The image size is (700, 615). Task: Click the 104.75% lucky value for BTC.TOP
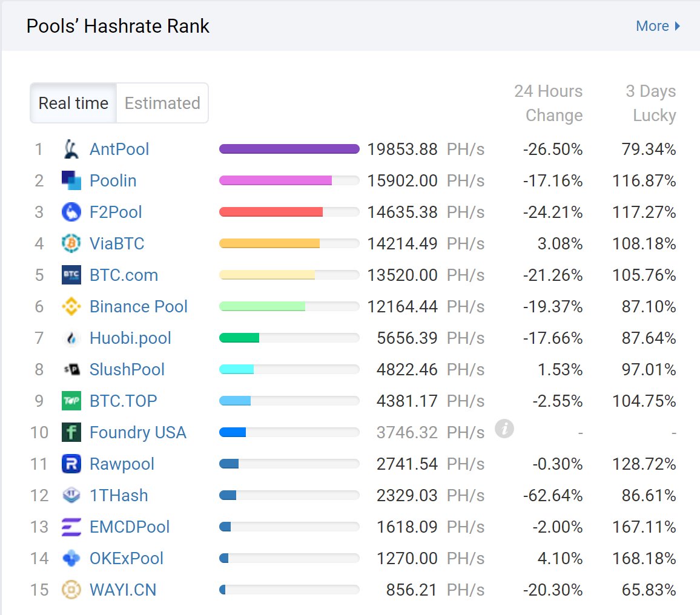click(x=644, y=401)
